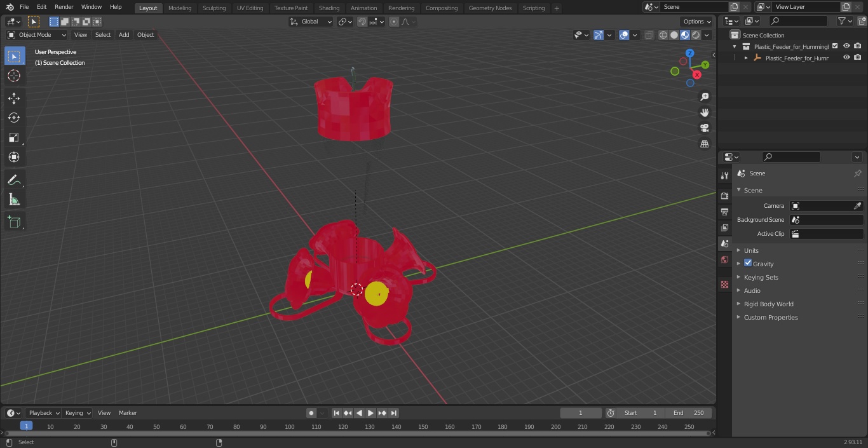Choose the Move tool

[x=15, y=98]
